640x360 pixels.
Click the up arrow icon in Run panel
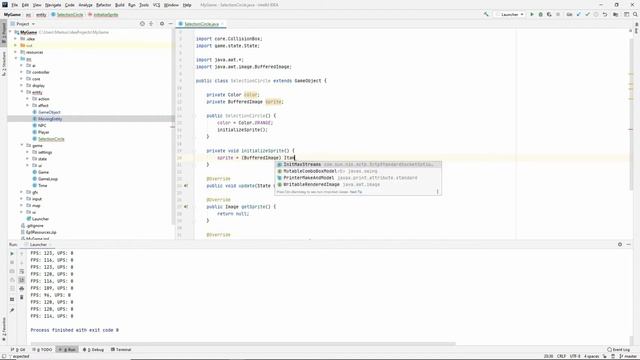[22, 253]
